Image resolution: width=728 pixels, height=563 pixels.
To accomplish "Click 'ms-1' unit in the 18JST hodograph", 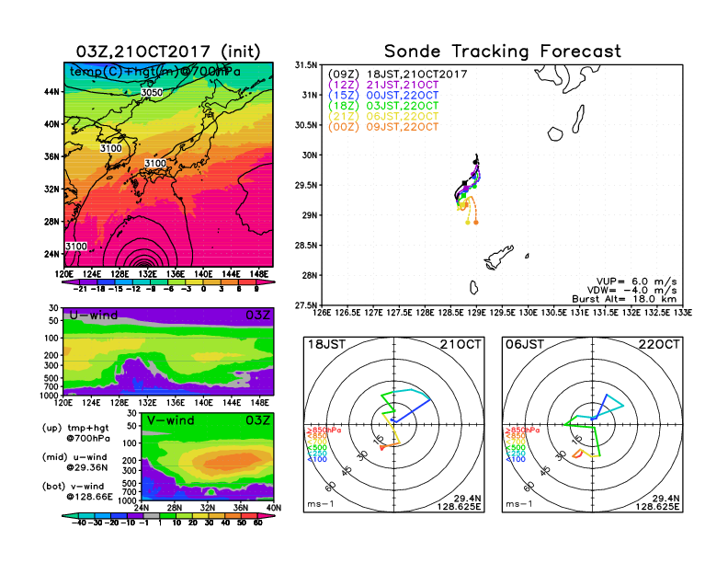I will click(x=321, y=504).
